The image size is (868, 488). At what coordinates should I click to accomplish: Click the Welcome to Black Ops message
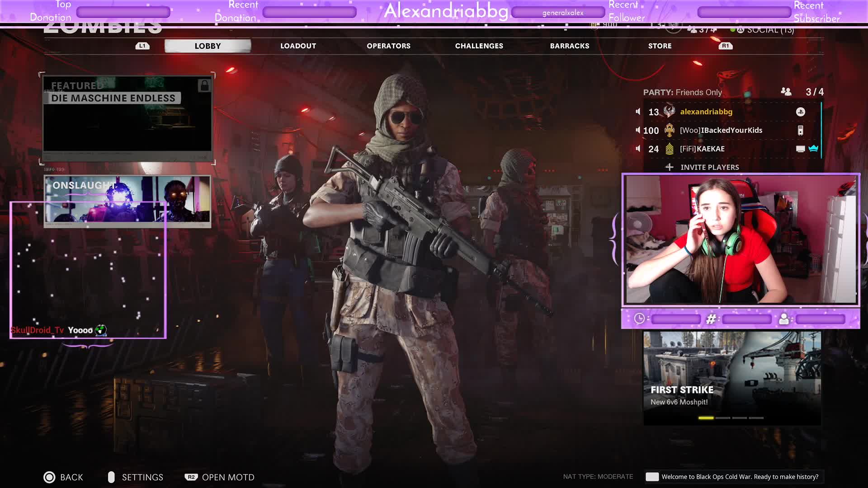[x=740, y=477]
